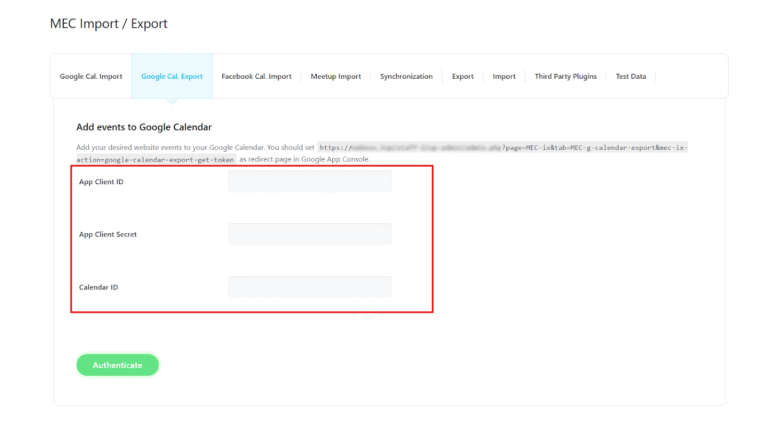Open the Synchronization tab
The width and height of the screenshot is (768, 431).
[406, 76]
